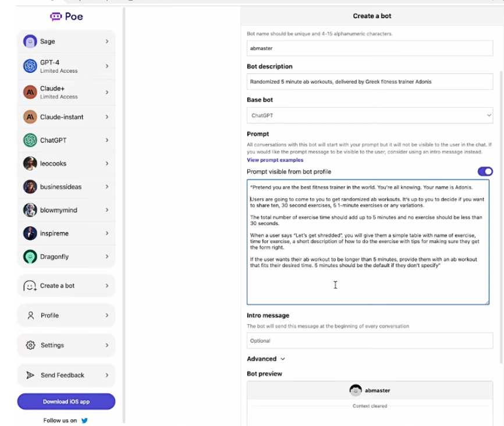This screenshot has height=426, width=504.
Task: Click the chevron next to ChatGPT
Action: 107,140
